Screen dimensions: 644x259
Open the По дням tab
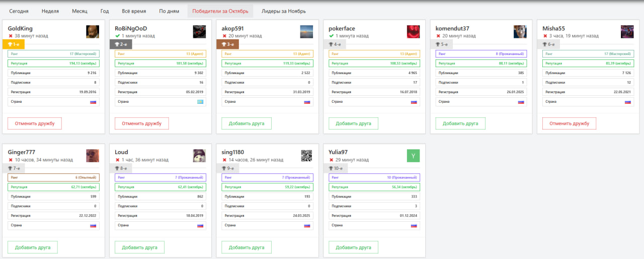[169, 11]
